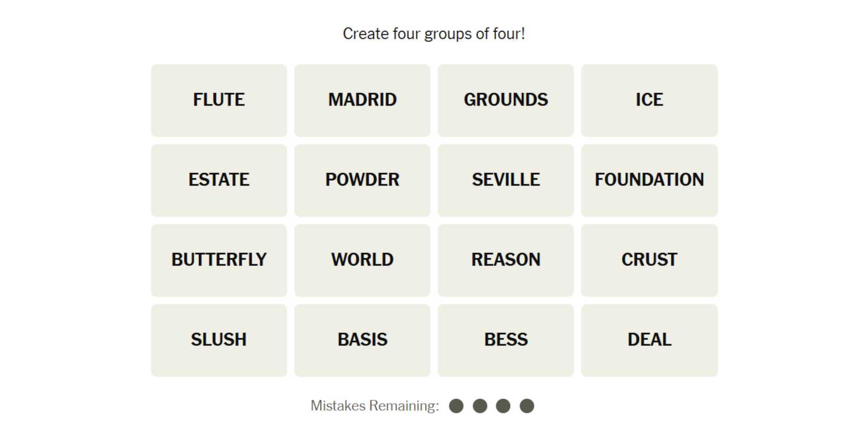The image size is (868, 434).
Task: Select the WORLD tile
Action: [362, 260]
